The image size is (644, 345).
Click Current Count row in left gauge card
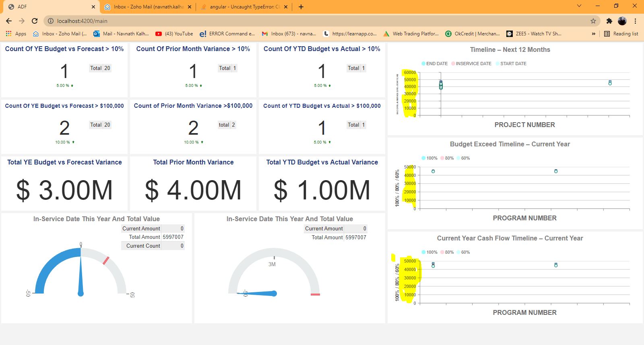pyautogui.click(x=153, y=246)
